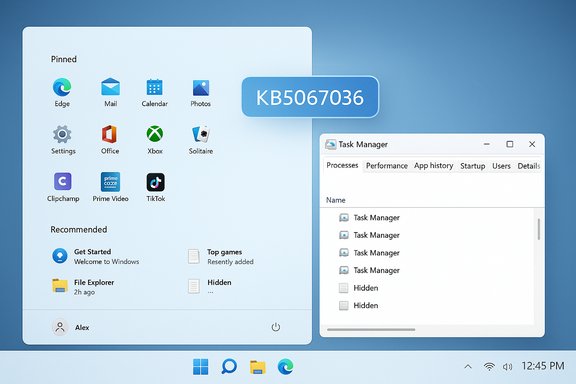576x384 pixels.
Task: Click the Task Manager horizontal scrollbar
Action: click(x=371, y=330)
